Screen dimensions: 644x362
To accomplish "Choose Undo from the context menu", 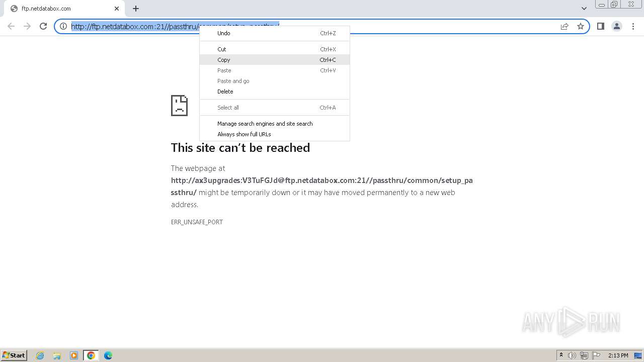I will tap(275, 33).
